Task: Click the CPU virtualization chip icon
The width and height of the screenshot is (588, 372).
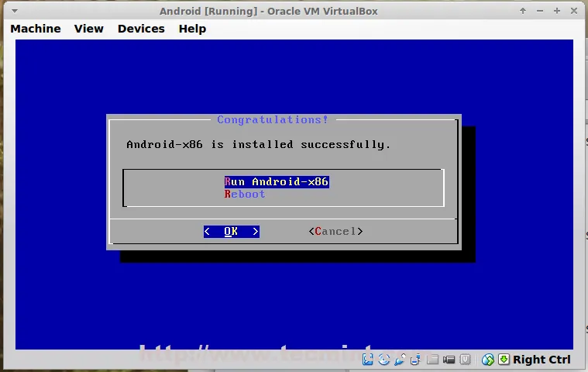Action: click(465, 360)
